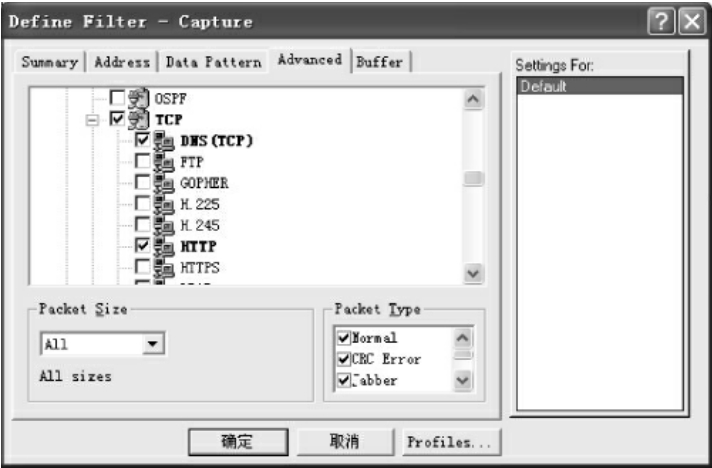Select the DNS (TCP) protocol icon
The width and height of the screenshot is (712, 468).
click(164, 140)
